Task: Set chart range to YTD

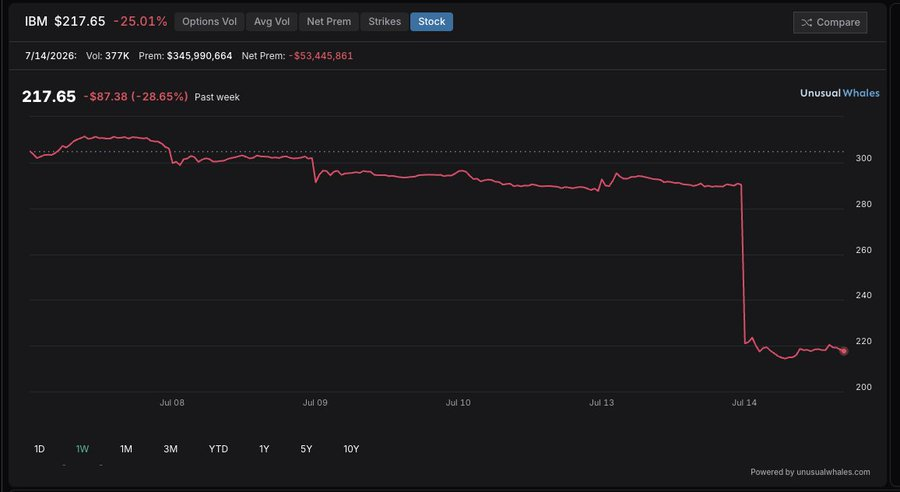Action: click(x=218, y=449)
